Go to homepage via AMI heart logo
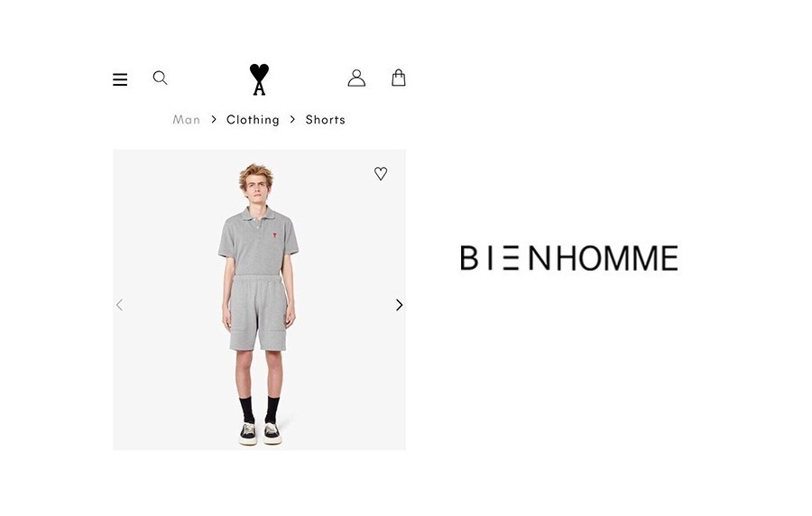This screenshot has height=516, width=812. (x=259, y=79)
